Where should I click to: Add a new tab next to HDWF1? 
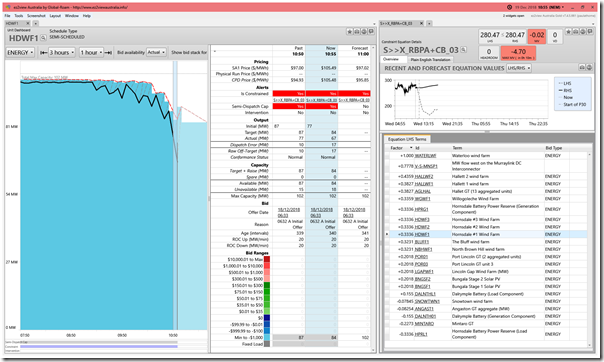pyautogui.click(x=35, y=23)
